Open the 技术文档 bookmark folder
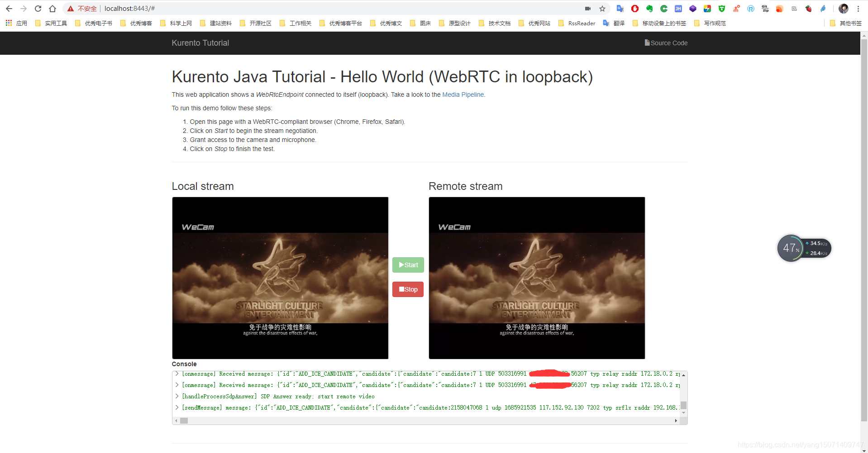Screen dimensions: 868x453 tap(495, 23)
